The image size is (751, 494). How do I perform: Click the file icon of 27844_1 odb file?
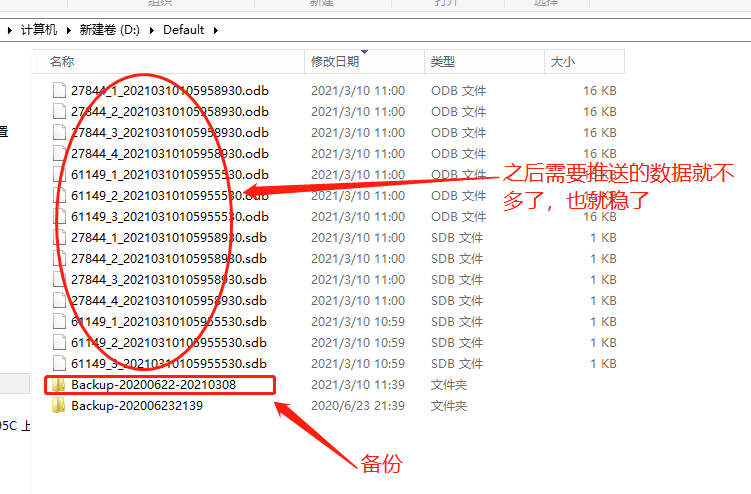click(59, 91)
